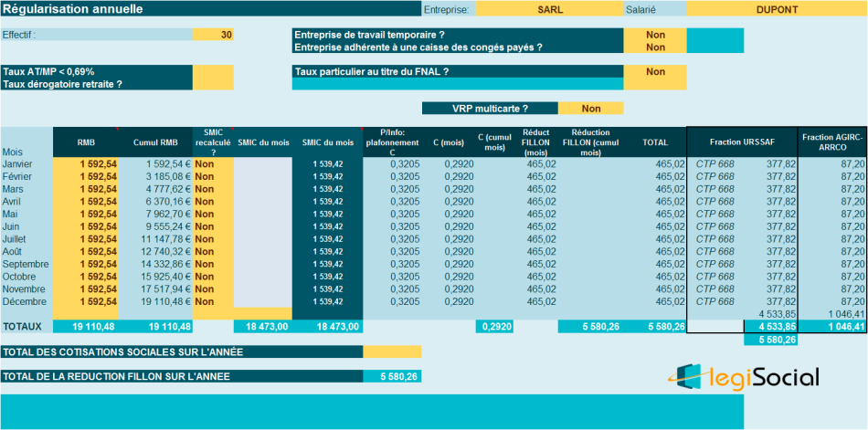This screenshot has height=430, width=868.
Task: Select the yellow cell beside 'Taux AT/MP < 0,69%'
Action: (x=213, y=71)
